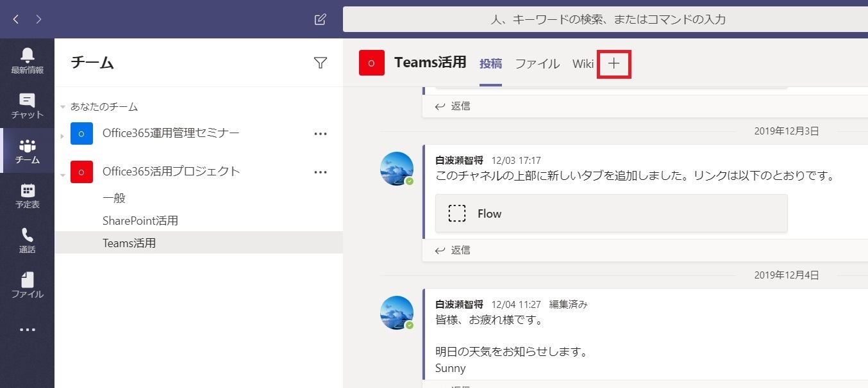The image size is (868, 388).
Task: Expand the Office365運用管理セミナー team
Action: pos(62,135)
